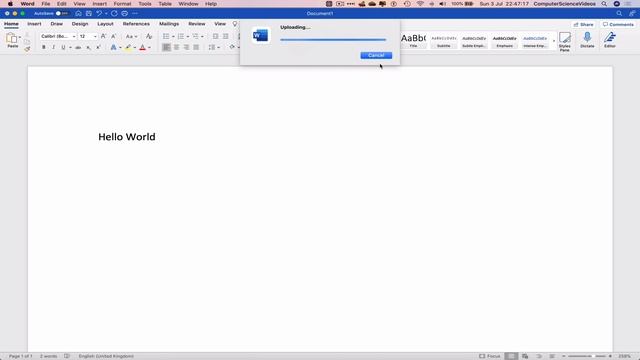Viewport: 640px width, 360px height.
Task: Open the font name combo box
Action: pyautogui.click(x=58, y=36)
